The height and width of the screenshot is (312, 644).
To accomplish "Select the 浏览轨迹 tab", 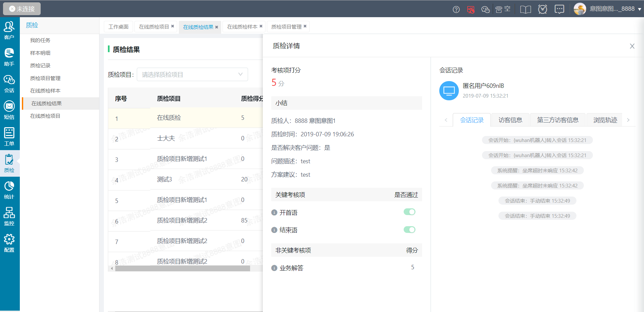I will click(x=605, y=120).
